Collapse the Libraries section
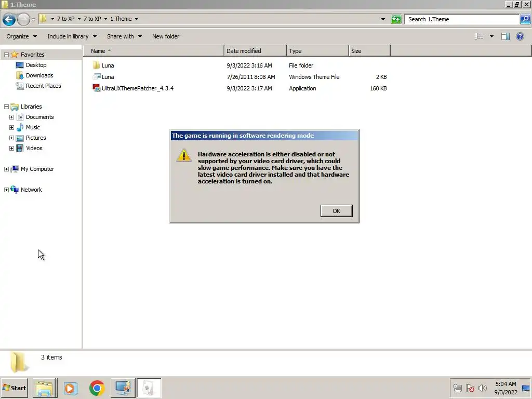Image resolution: width=532 pixels, height=399 pixels. point(6,107)
